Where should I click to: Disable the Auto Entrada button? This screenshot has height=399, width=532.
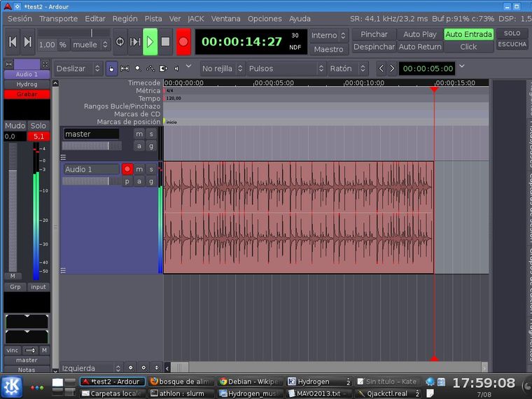[468, 34]
